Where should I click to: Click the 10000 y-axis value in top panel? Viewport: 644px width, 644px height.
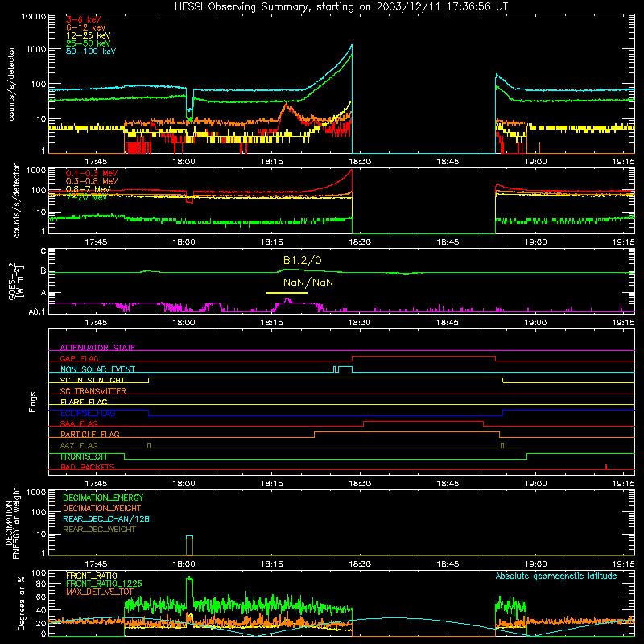[34, 16]
